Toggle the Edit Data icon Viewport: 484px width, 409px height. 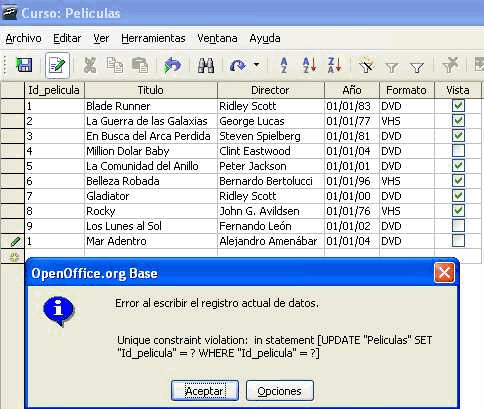coord(57,65)
